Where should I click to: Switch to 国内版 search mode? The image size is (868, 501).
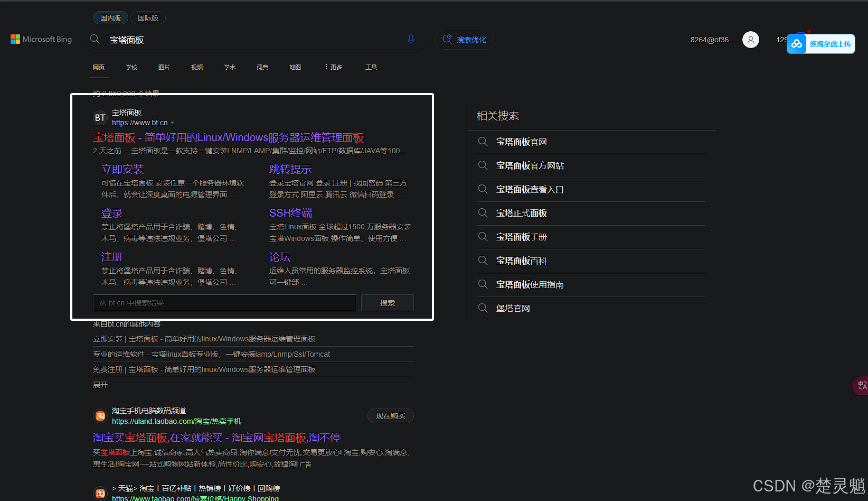point(111,18)
